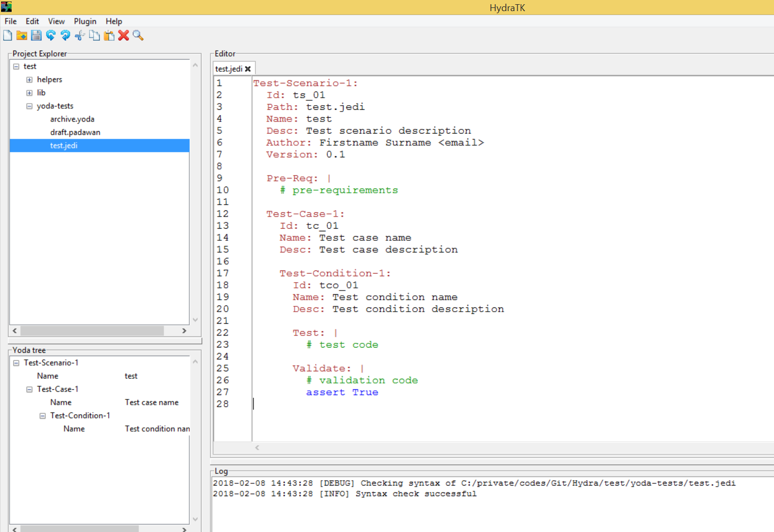Close the test.jedi editor tab
774x532 pixels.
(x=248, y=69)
